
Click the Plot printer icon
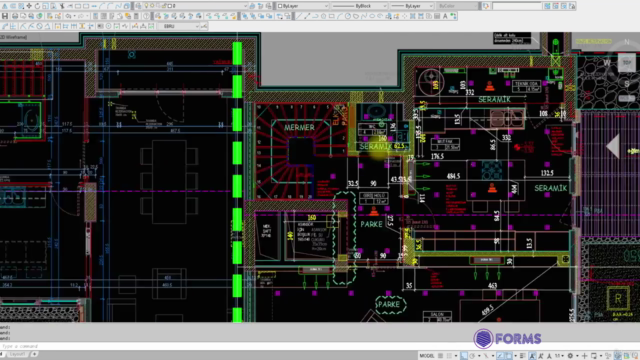point(15,16)
